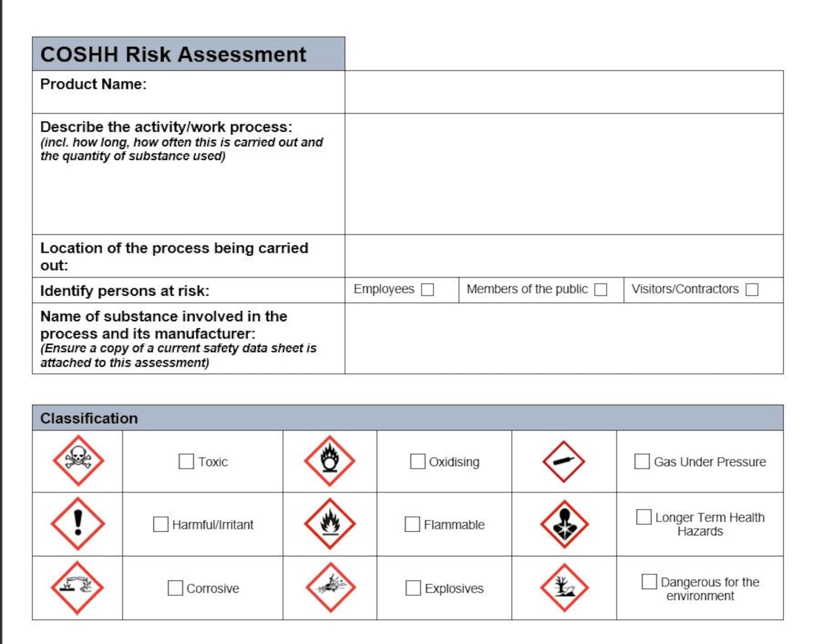This screenshot has height=644, width=814.
Task: Check the Toxic classification checkbox
Action: tap(186, 461)
